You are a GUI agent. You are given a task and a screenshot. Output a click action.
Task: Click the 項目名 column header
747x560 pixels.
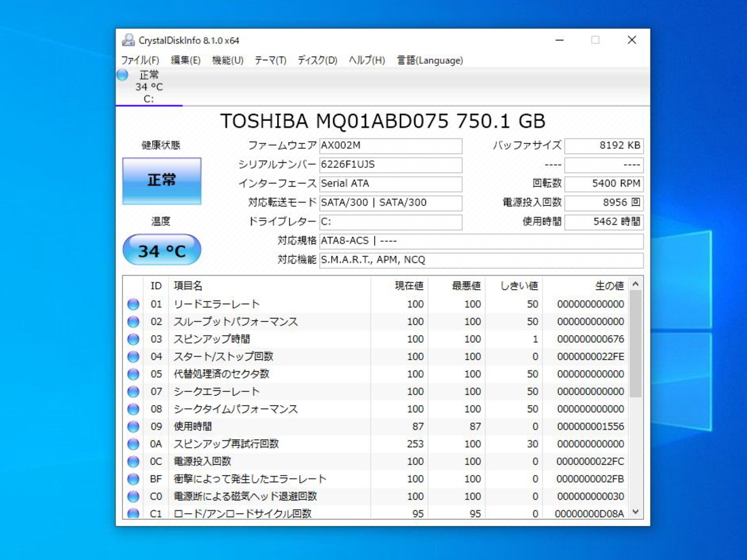click(x=270, y=286)
